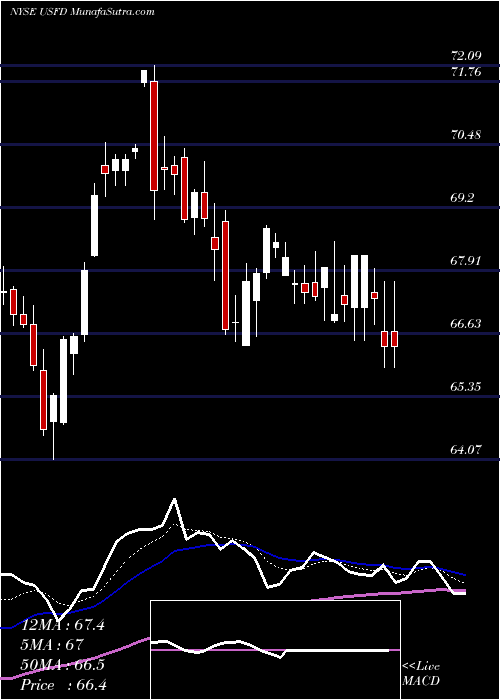Click the 66.63 price level label

coord(466,323)
